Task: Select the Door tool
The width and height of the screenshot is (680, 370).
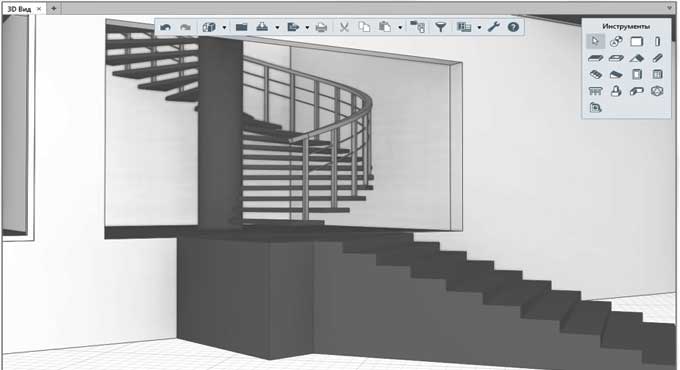Action: (x=637, y=75)
